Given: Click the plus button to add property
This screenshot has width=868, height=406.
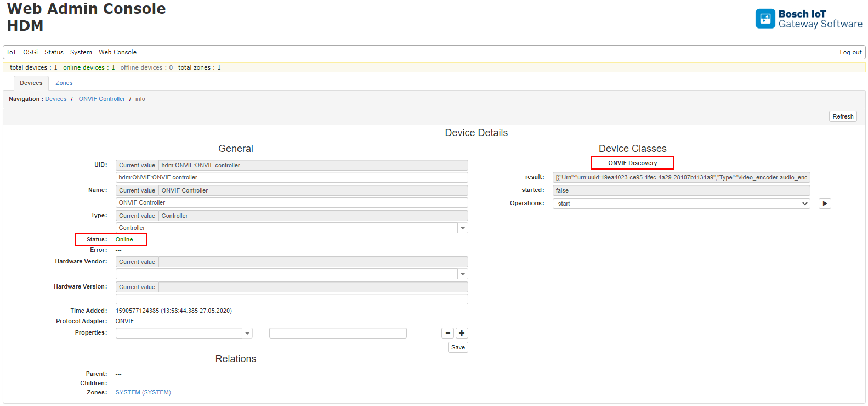Looking at the screenshot, I should coord(462,333).
